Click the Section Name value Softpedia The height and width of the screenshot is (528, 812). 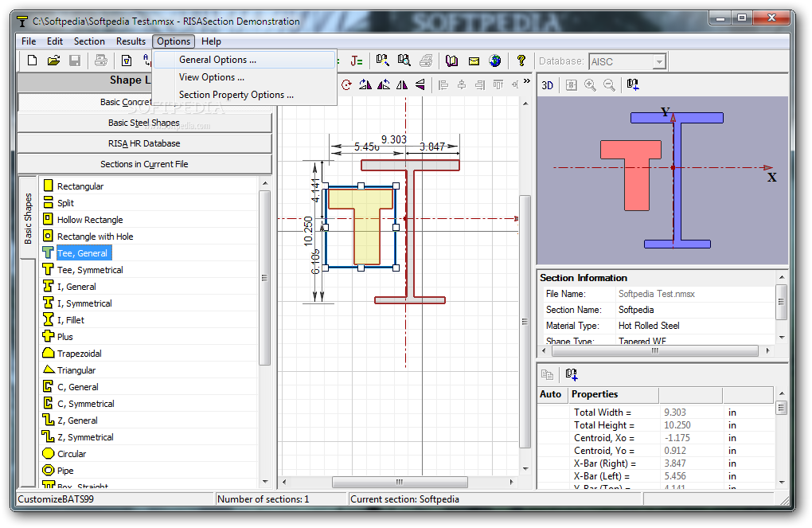[x=636, y=310]
